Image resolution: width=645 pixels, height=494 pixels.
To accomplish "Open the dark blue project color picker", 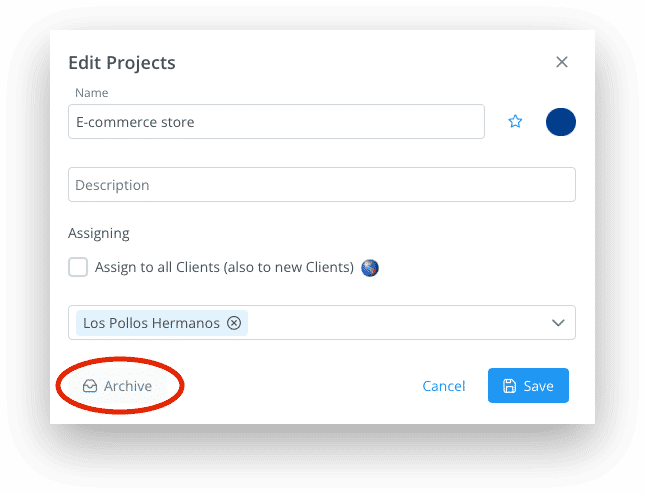I will (x=561, y=122).
